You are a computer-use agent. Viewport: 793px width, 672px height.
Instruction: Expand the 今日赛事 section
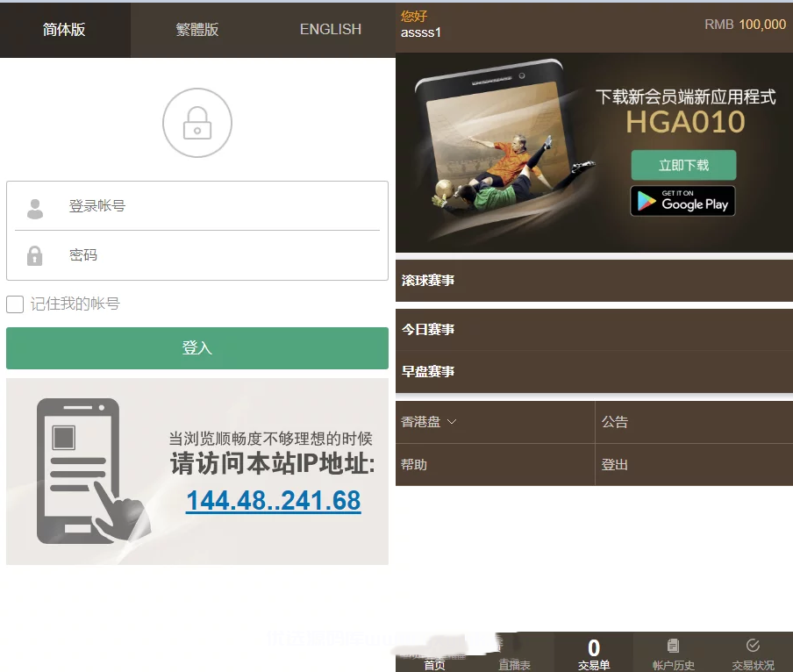coord(594,330)
